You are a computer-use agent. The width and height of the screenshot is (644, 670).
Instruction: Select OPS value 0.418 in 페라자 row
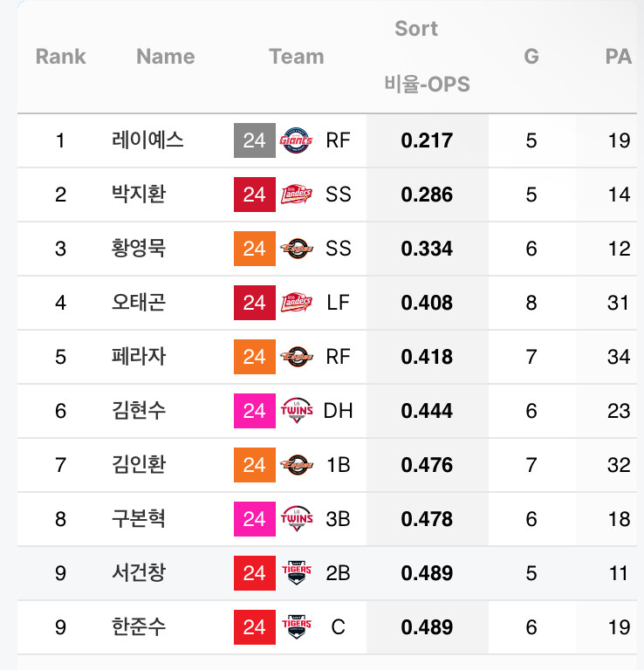coord(427,357)
